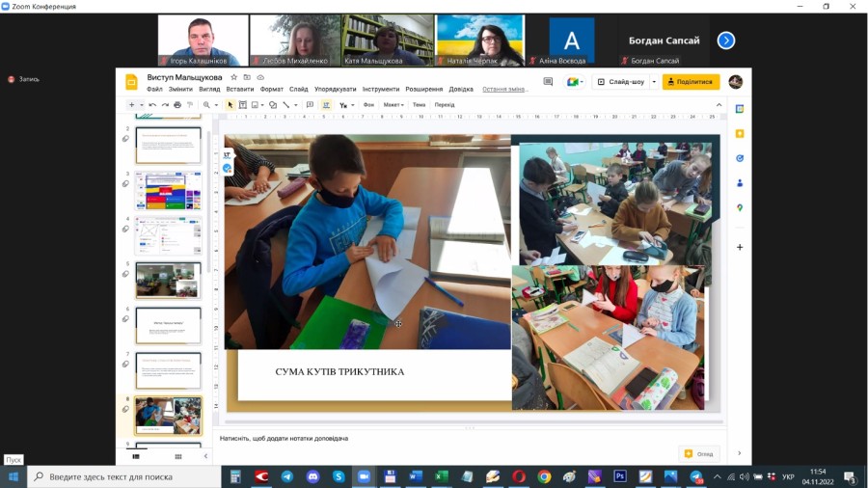
Task: Select the paint format tool
Action: [x=190, y=104]
